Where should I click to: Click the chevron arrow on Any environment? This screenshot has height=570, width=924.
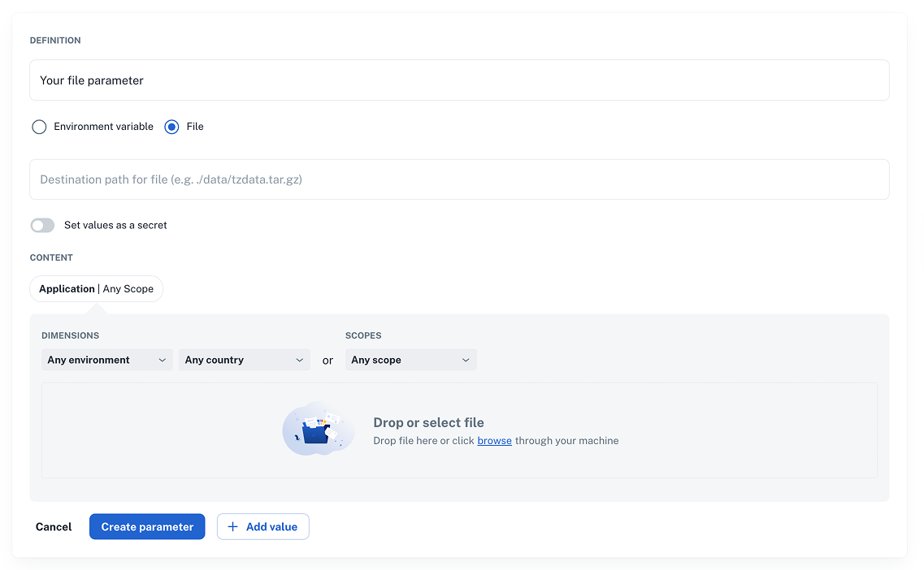163,361
